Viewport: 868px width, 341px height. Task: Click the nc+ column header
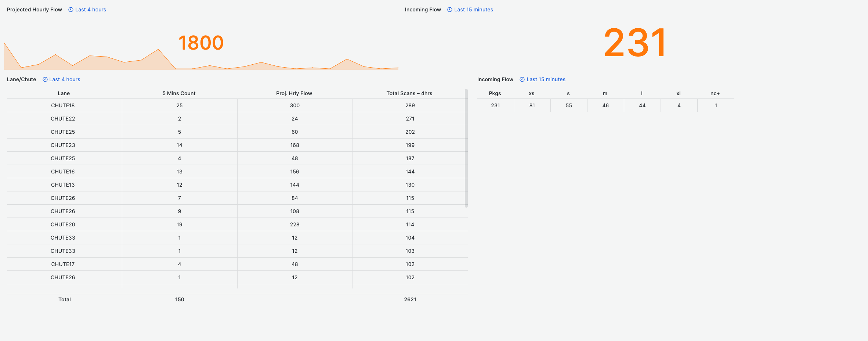point(715,93)
